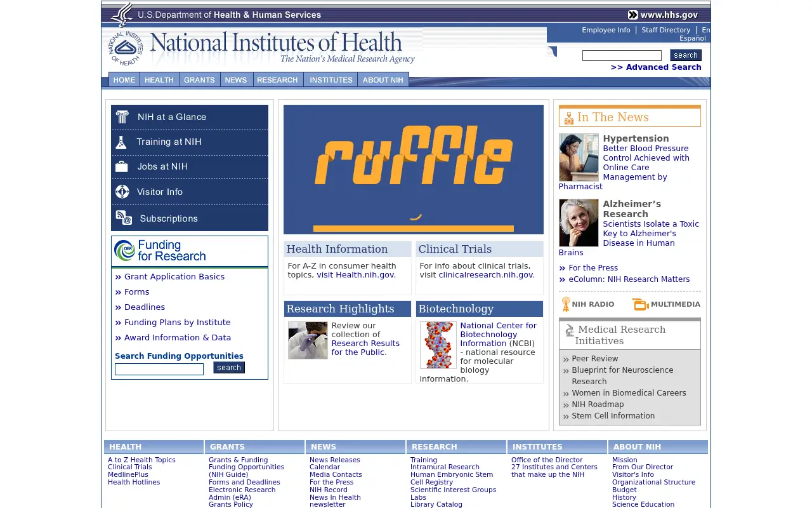Open the Alzheimer's Research woman photo

(579, 223)
